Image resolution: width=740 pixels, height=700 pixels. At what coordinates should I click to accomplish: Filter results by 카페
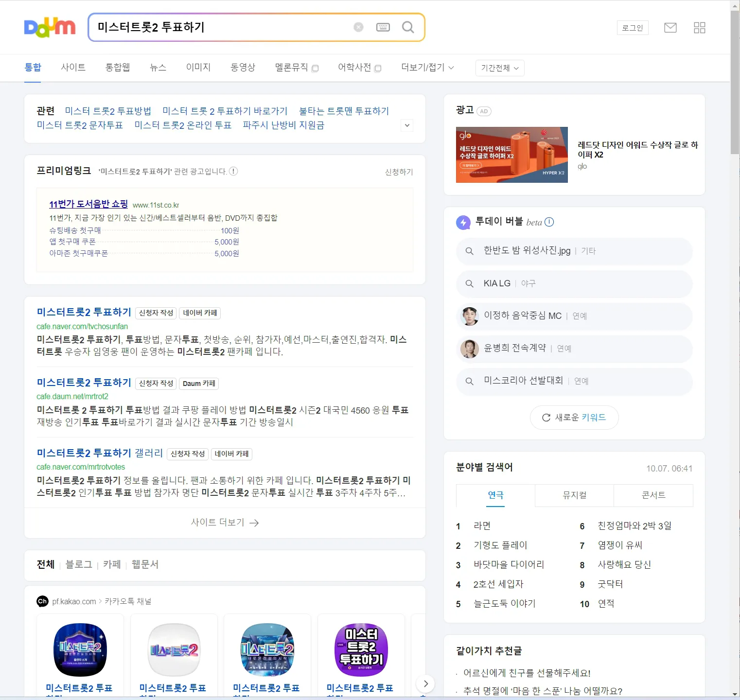pyautogui.click(x=112, y=564)
